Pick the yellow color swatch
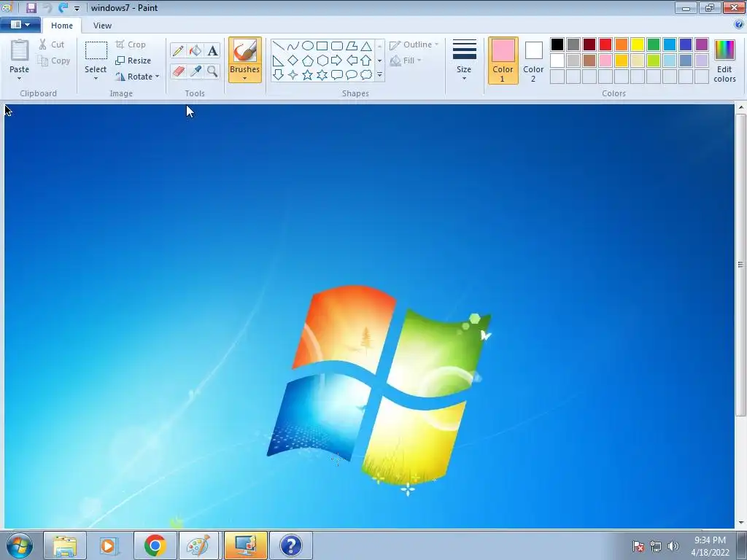Image resolution: width=747 pixels, height=560 pixels. tap(638, 44)
